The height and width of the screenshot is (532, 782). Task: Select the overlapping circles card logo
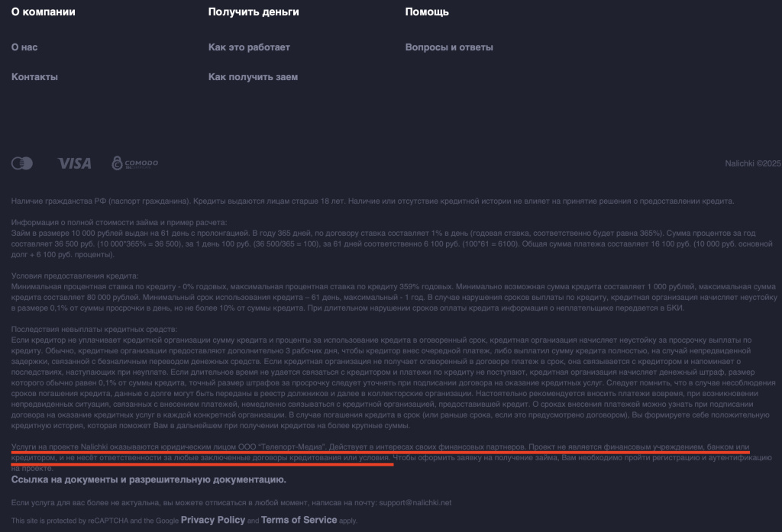(x=22, y=163)
